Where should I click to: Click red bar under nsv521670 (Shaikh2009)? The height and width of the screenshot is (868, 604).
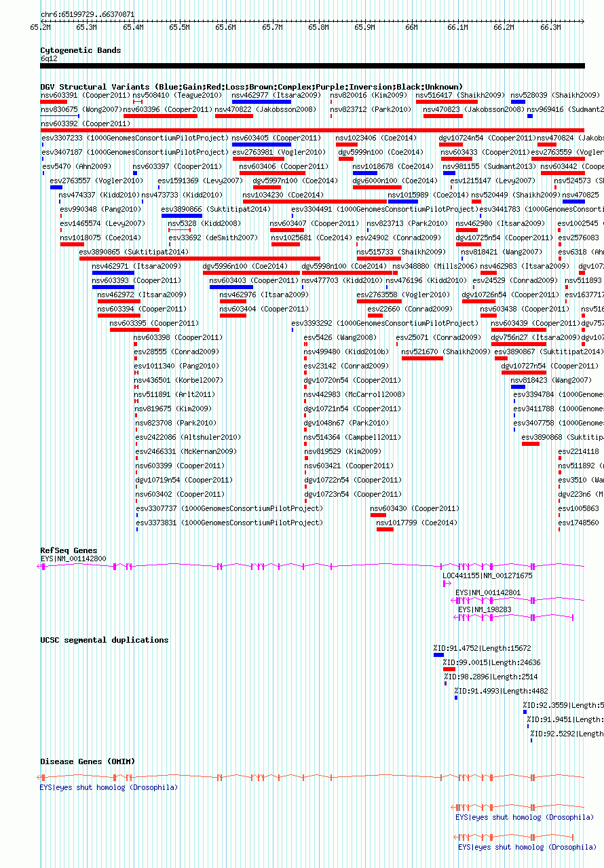(x=422, y=358)
